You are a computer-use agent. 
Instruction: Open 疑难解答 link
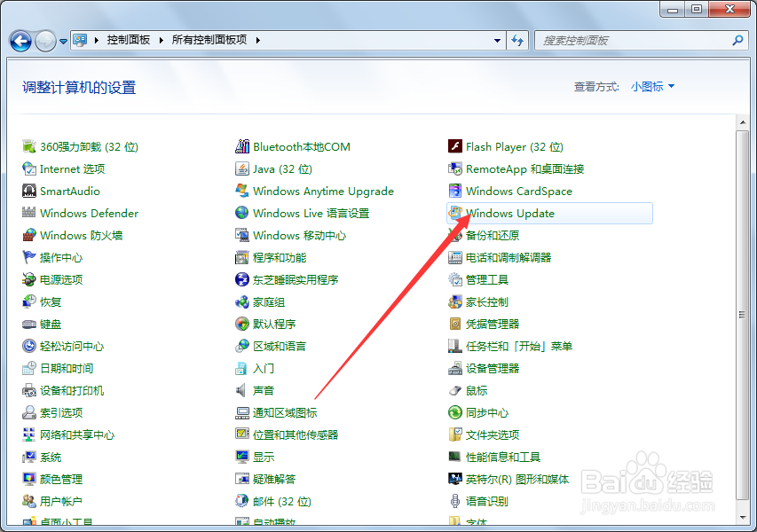274,480
